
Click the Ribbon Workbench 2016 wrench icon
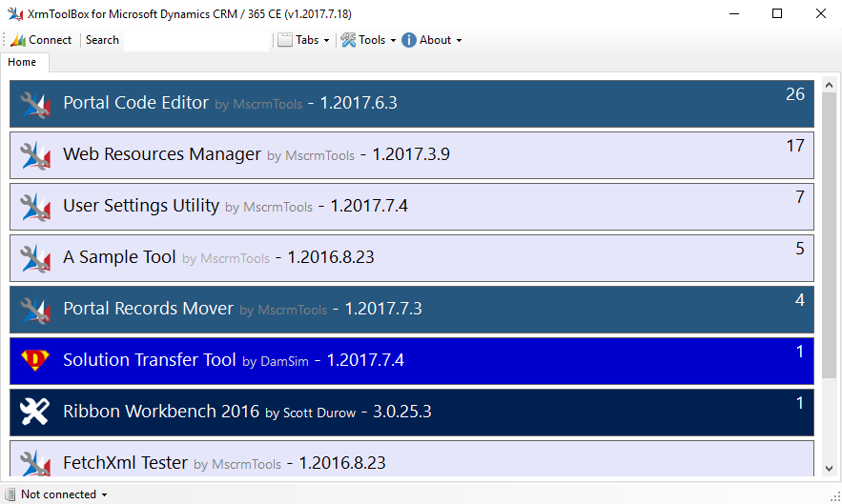pyautogui.click(x=34, y=412)
